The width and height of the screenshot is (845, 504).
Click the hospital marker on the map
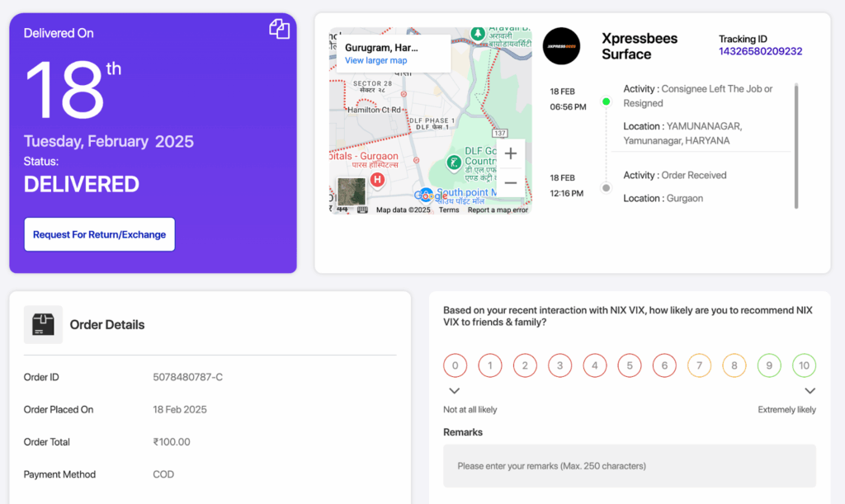point(378,180)
